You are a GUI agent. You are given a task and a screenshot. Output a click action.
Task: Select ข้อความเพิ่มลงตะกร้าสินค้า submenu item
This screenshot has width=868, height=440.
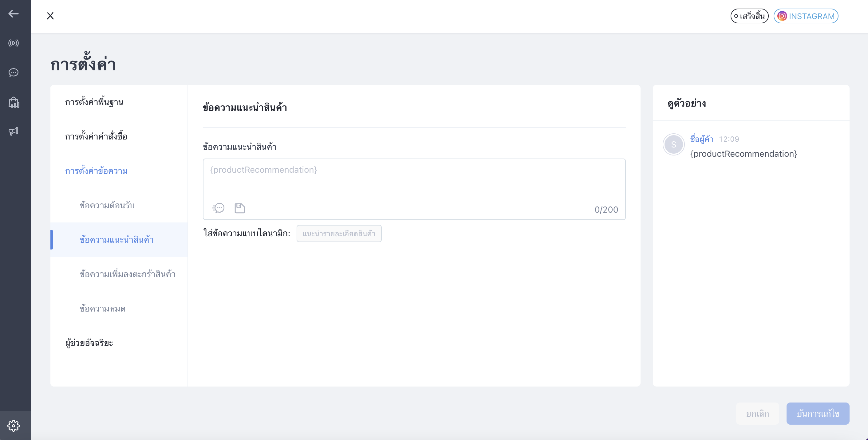pos(128,274)
